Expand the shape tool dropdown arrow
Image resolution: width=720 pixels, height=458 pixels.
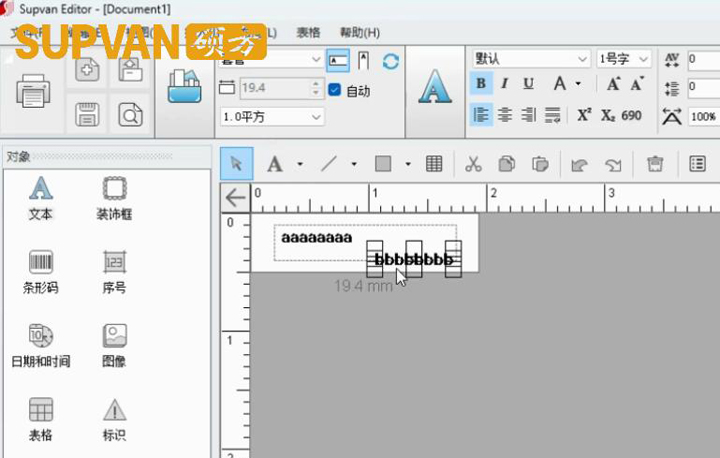tap(408, 164)
